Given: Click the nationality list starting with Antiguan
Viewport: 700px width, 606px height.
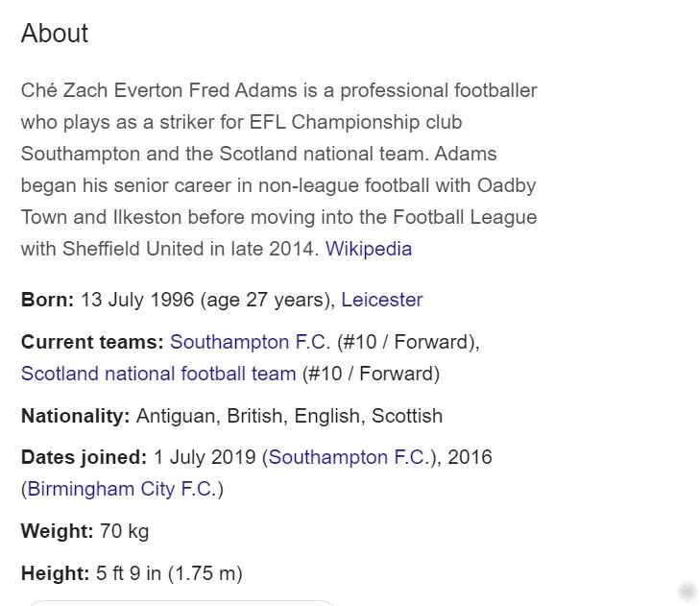Looking at the screenshot, I should coord(289,416).
